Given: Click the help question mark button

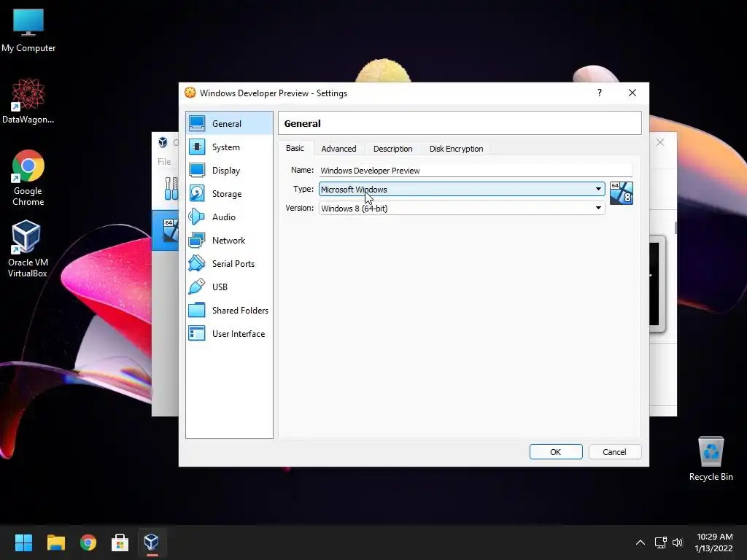Looking at the screenshot, I should pos(600,93).
